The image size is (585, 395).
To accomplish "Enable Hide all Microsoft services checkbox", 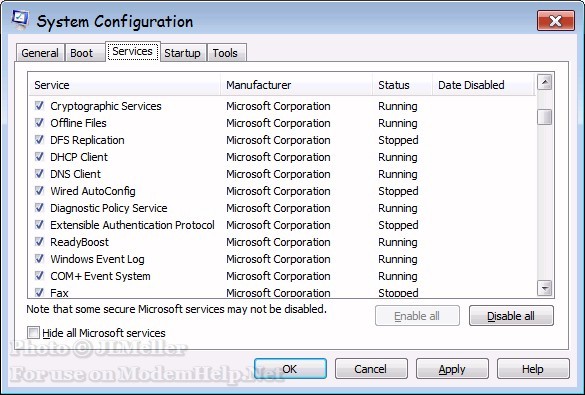I will (x=33, y=332).
